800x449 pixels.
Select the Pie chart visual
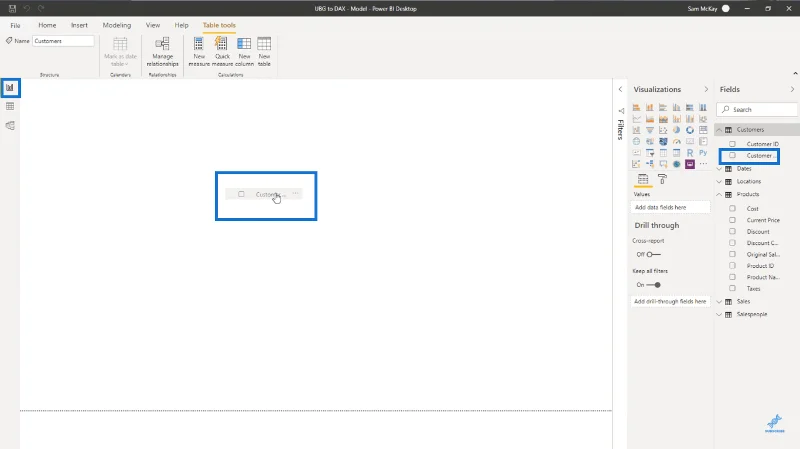[x=677, y=130]
